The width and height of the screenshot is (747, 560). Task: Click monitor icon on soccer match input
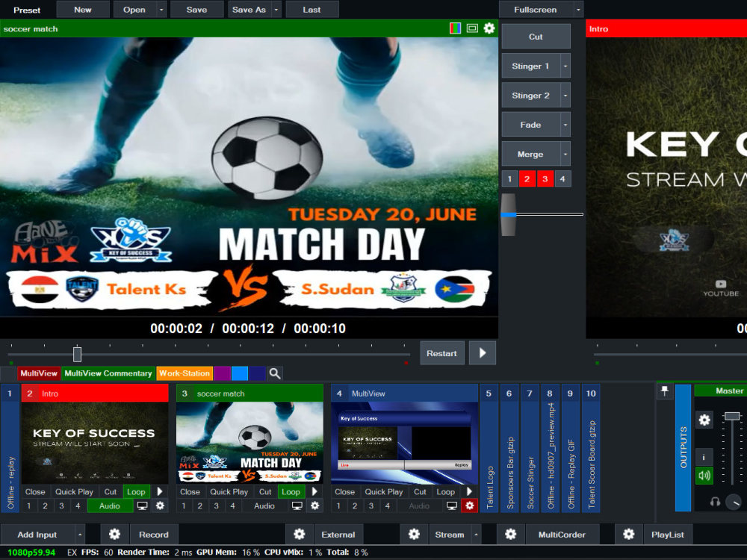[297, 505]
